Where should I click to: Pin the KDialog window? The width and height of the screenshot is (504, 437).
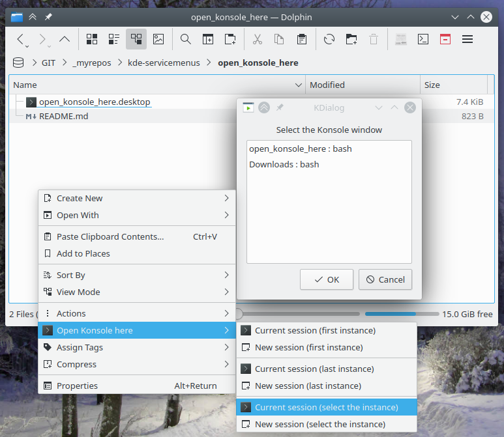(280, 107)
